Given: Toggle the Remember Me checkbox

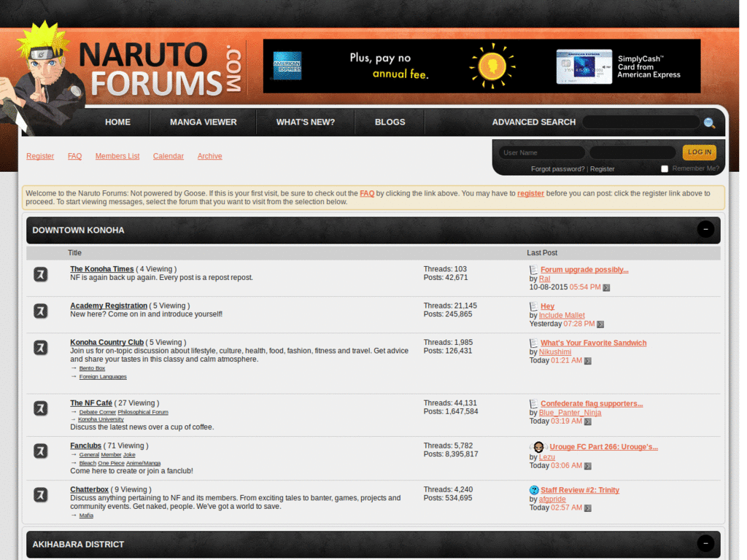Looking at the screenshot, I should click(x=665, y=168).
